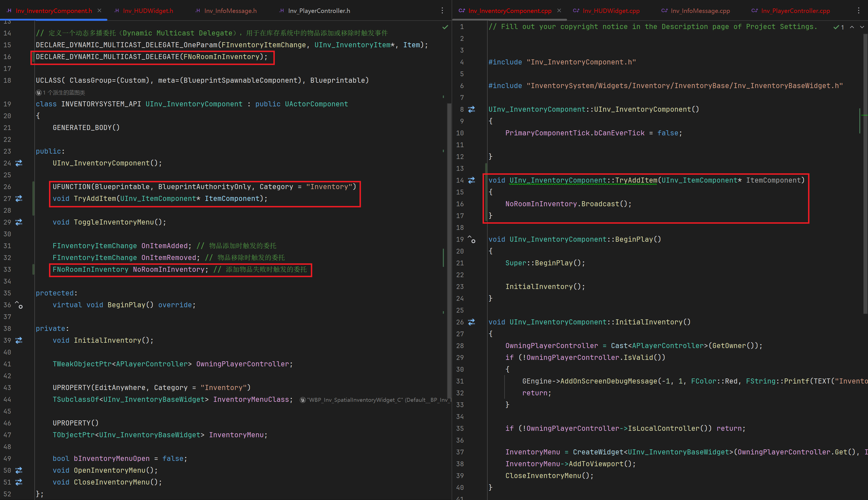Click gutter icon next to ToggleInventoryMenu declaration

(x=19, y=222)
